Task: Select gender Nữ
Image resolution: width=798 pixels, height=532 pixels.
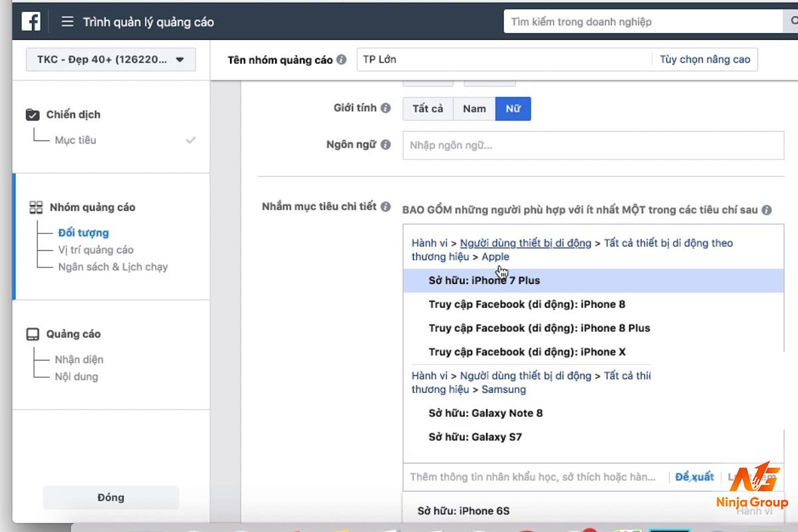Action: click(x=513, y=108)
